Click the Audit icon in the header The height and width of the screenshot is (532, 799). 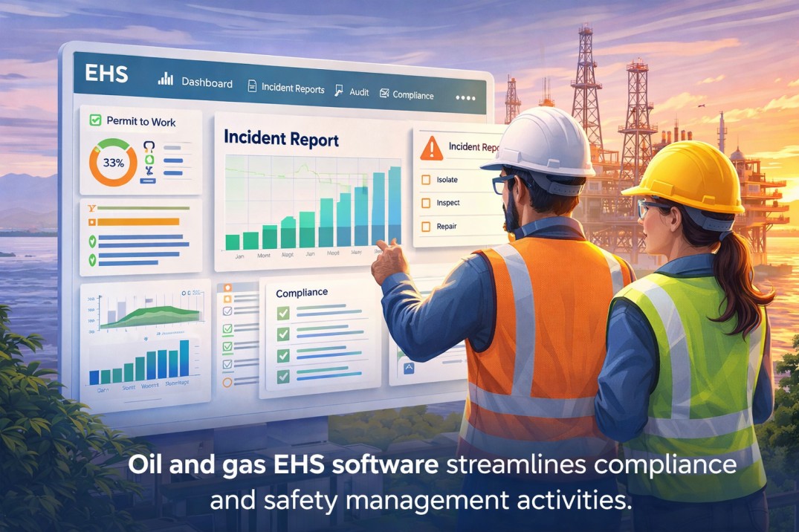point(338,91)
